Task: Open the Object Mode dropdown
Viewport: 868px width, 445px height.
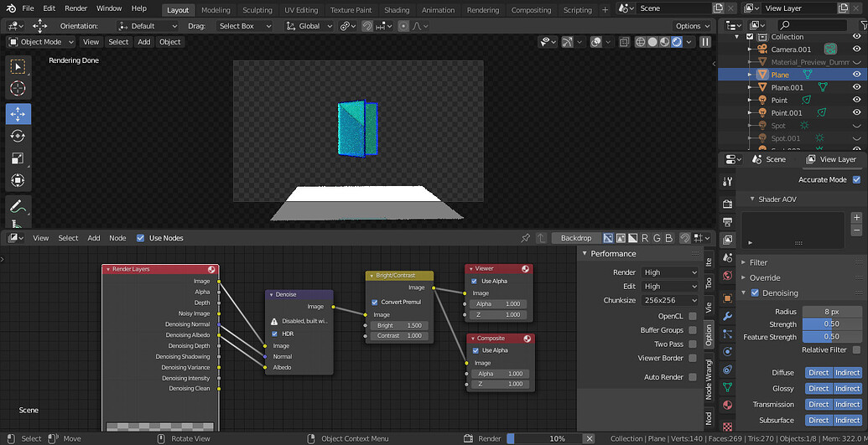Action: [x=41, y=42]
